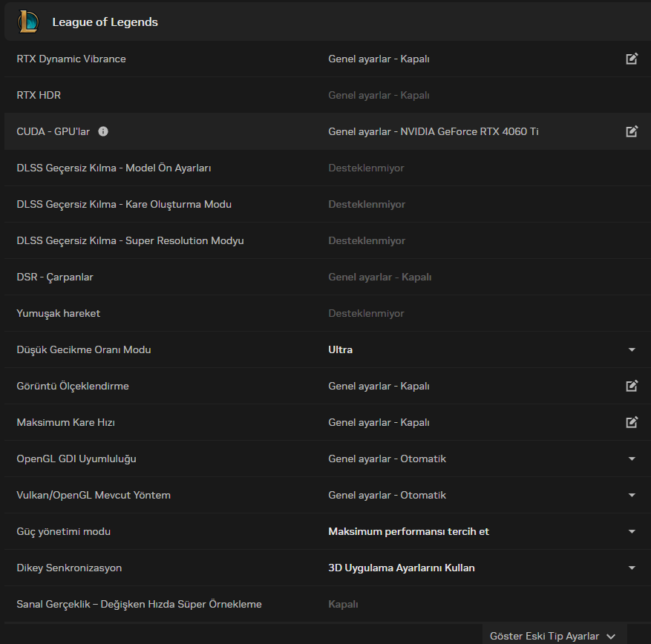Edit the RTX Dynamic Vibrance setting
This screenshot has width=651, height=644.
[632, 59]
